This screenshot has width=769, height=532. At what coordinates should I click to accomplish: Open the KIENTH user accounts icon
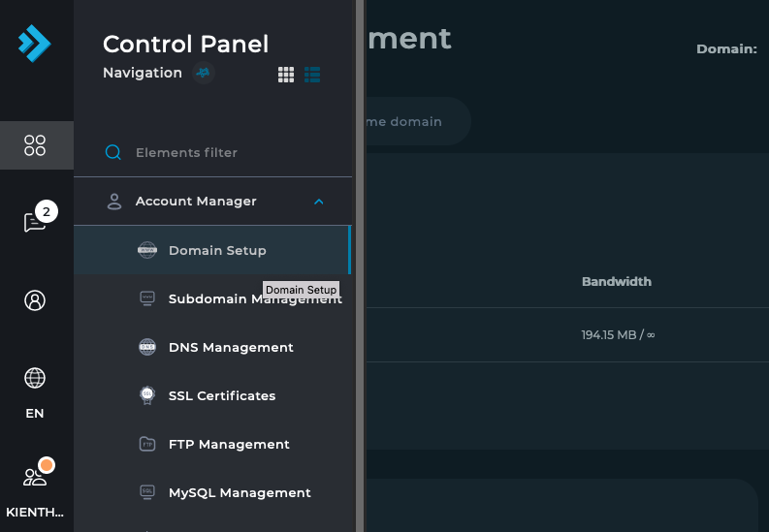tap(35, 476)
